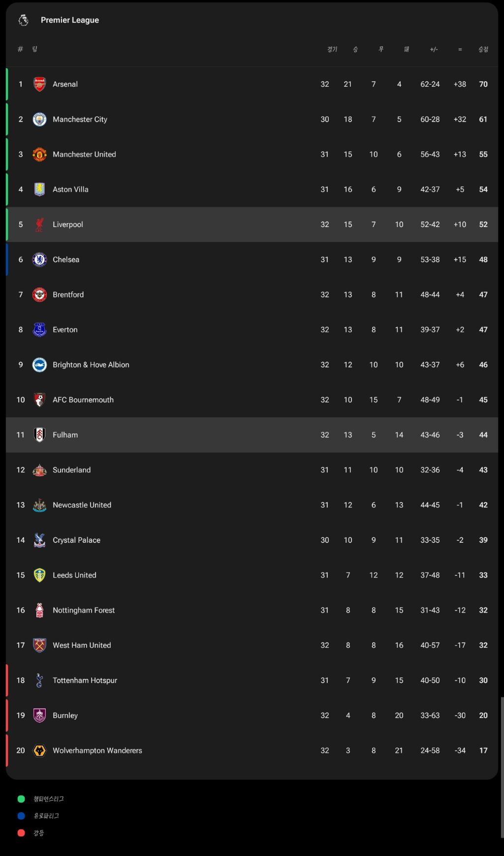The height and width of the screenshot is (856, 504).
Task: Click the Aston Villa team name
Action: click(x=70, y=189)
